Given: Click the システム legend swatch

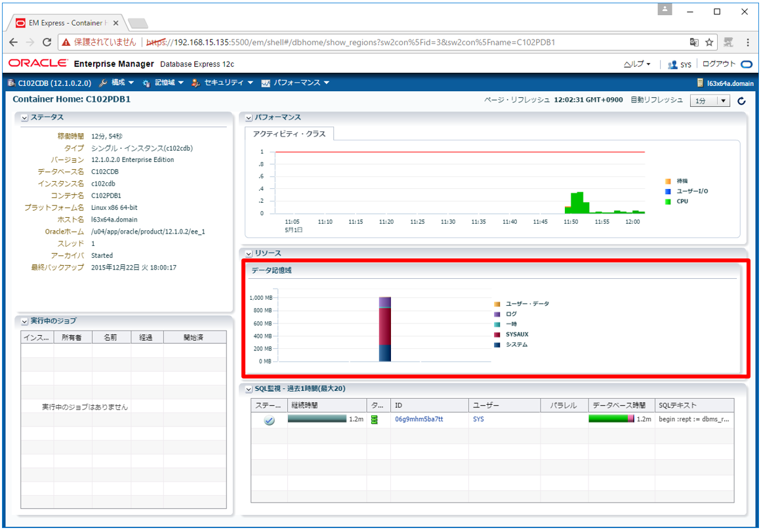Looking at the screenshot, I should click(x=497, y=344).
